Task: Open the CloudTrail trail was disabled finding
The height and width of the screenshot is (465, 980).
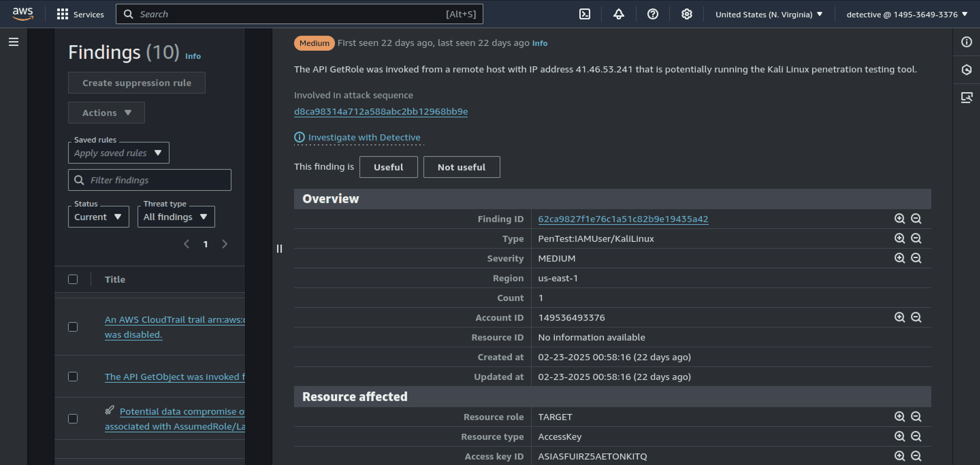Action: (x=175, y=327)
